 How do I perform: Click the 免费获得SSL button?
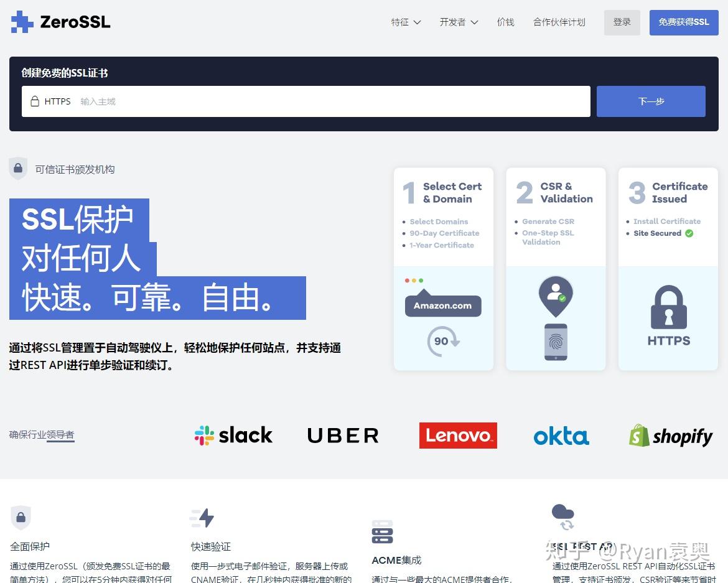683,21
